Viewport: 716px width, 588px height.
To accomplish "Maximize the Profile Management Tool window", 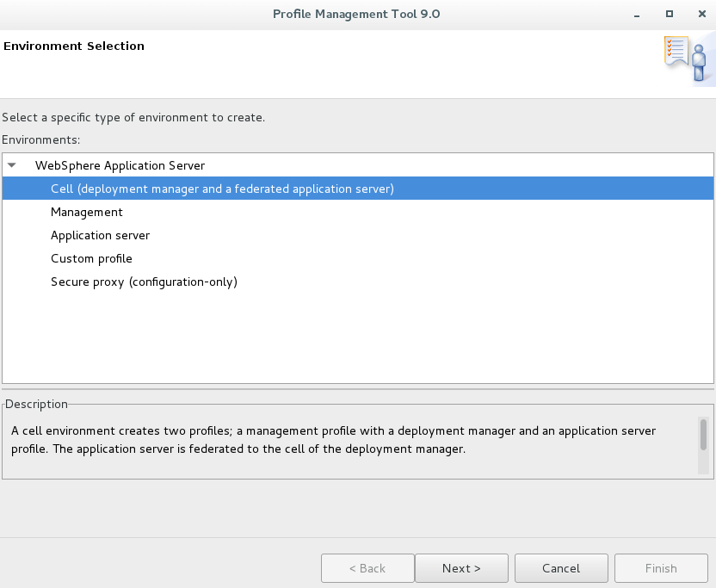I will [x=670, y=14].
